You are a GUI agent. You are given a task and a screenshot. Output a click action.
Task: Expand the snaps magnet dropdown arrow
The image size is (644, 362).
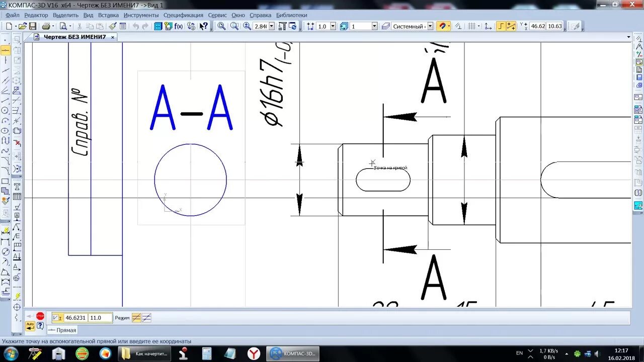(448, 26)
